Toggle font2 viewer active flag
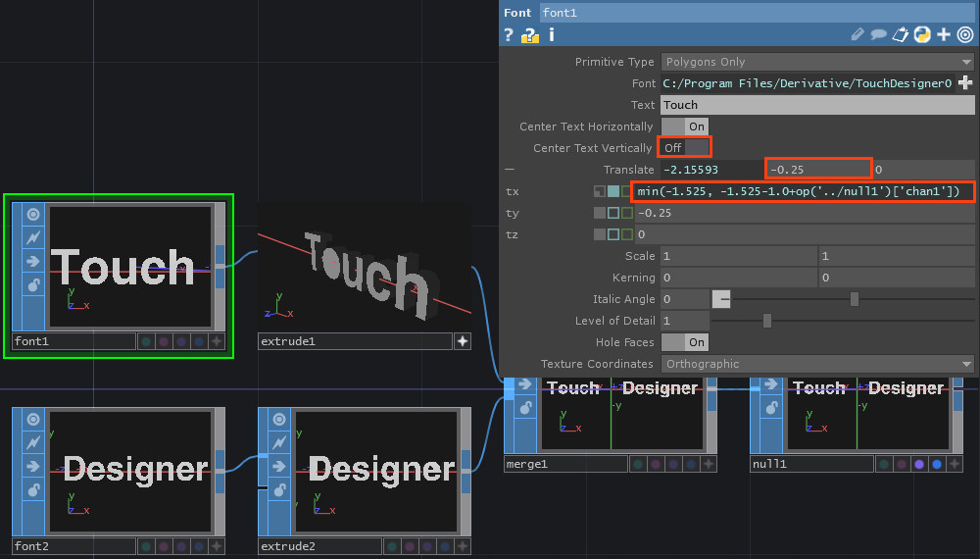The height and width of the screenshot is (559, 980). 33,420
